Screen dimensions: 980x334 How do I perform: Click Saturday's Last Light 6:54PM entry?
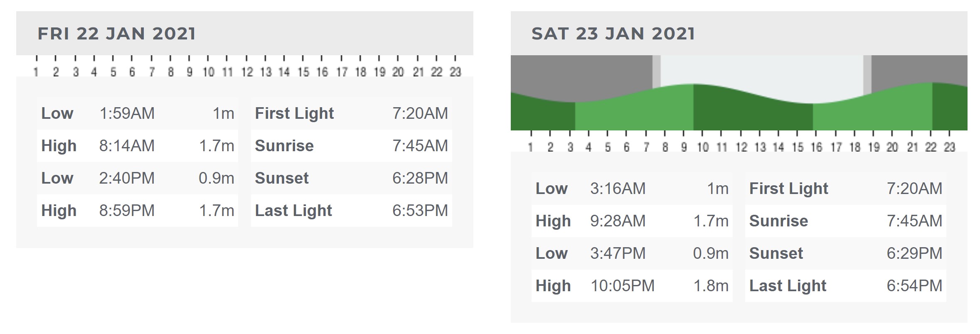[846, 286]
